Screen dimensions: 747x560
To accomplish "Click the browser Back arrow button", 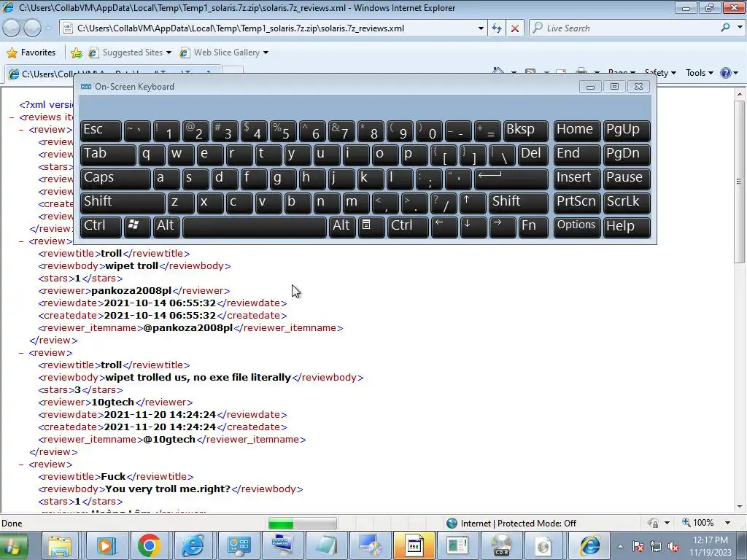I will pyautogui.click(x=12, y=28).
